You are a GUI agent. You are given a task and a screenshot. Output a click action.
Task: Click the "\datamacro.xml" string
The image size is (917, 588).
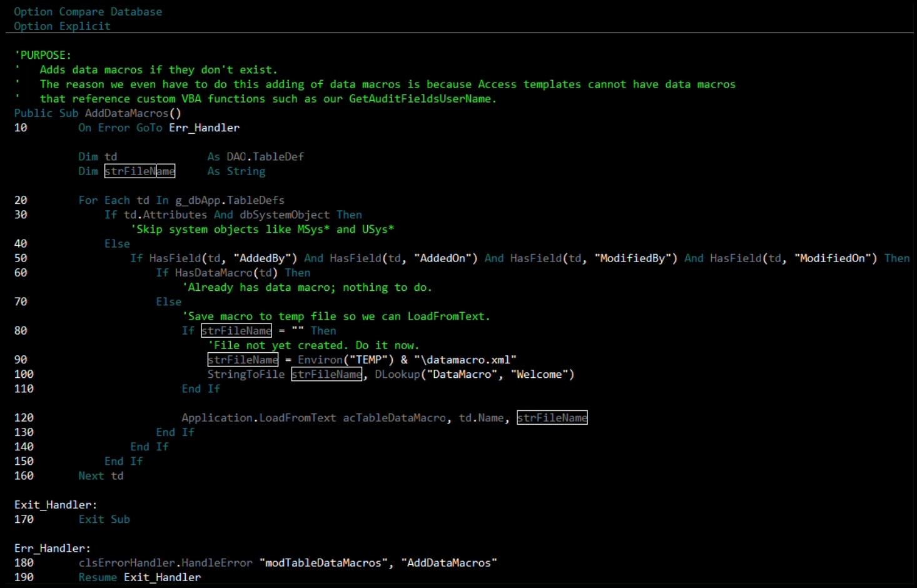[x=465, y=360]
